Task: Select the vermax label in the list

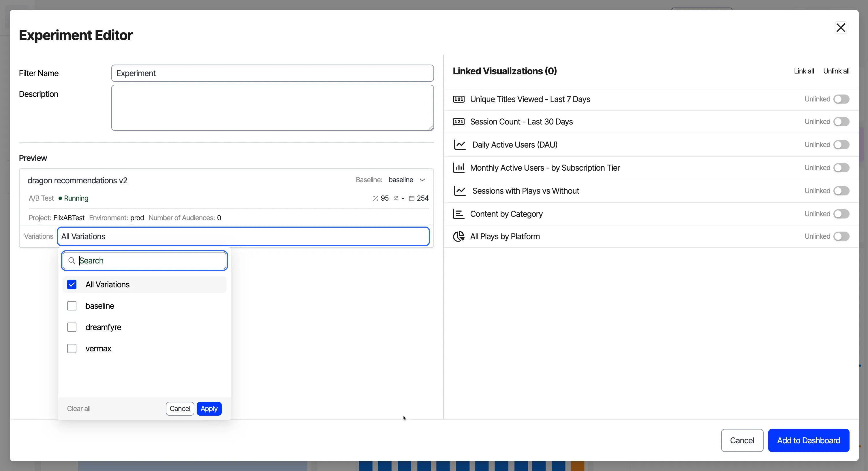Action: pos(98,349)
